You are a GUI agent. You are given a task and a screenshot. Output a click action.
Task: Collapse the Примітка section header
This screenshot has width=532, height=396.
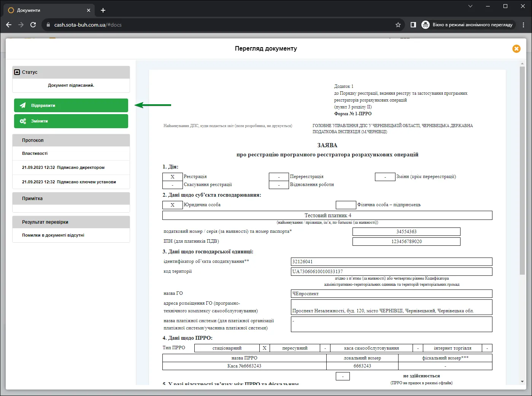click(71, 199)
